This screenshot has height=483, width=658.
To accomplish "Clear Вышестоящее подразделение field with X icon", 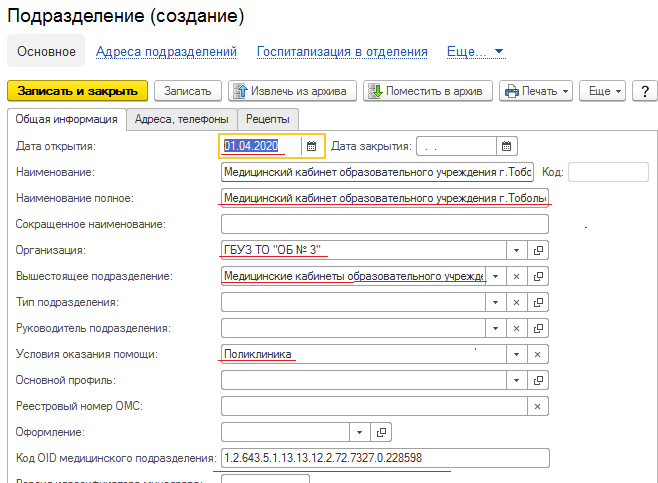I will (x=517, y=276).
